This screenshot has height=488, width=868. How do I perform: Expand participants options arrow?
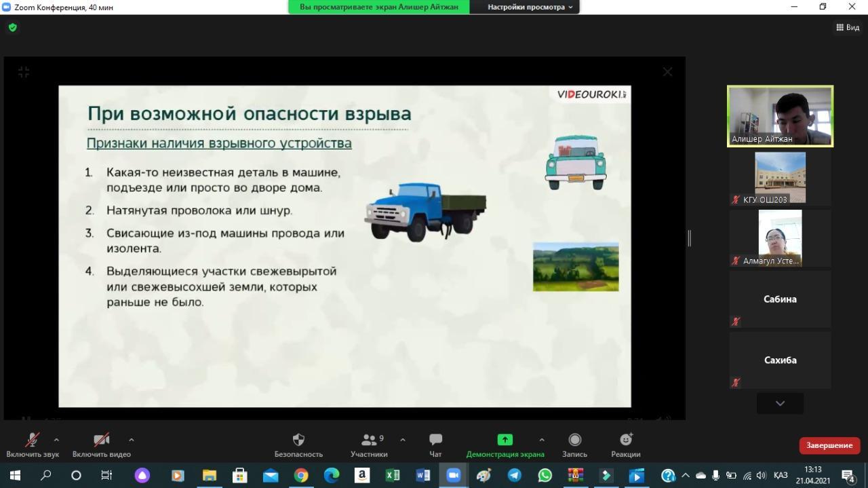point(402,440)
